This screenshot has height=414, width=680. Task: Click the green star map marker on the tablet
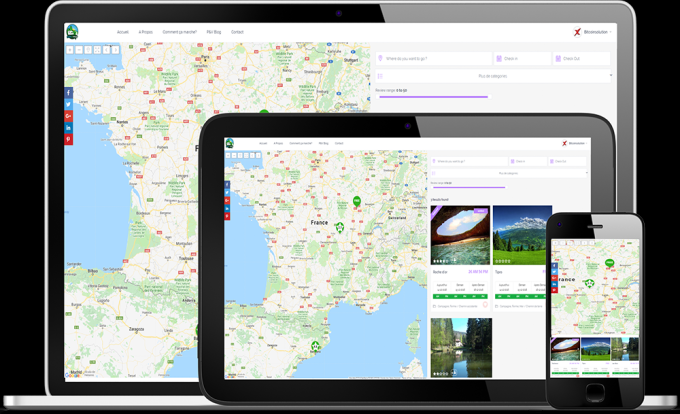[x=339, y=227]
